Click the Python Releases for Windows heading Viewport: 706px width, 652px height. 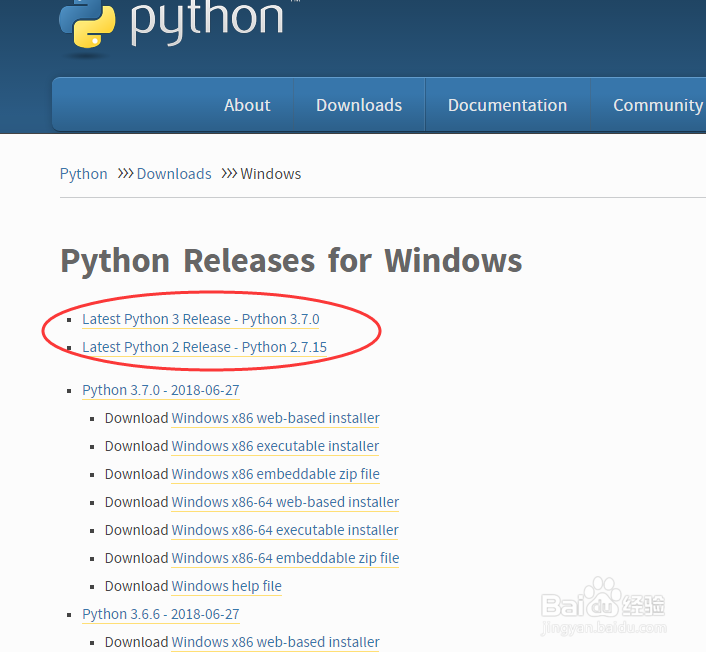[291, 261]
